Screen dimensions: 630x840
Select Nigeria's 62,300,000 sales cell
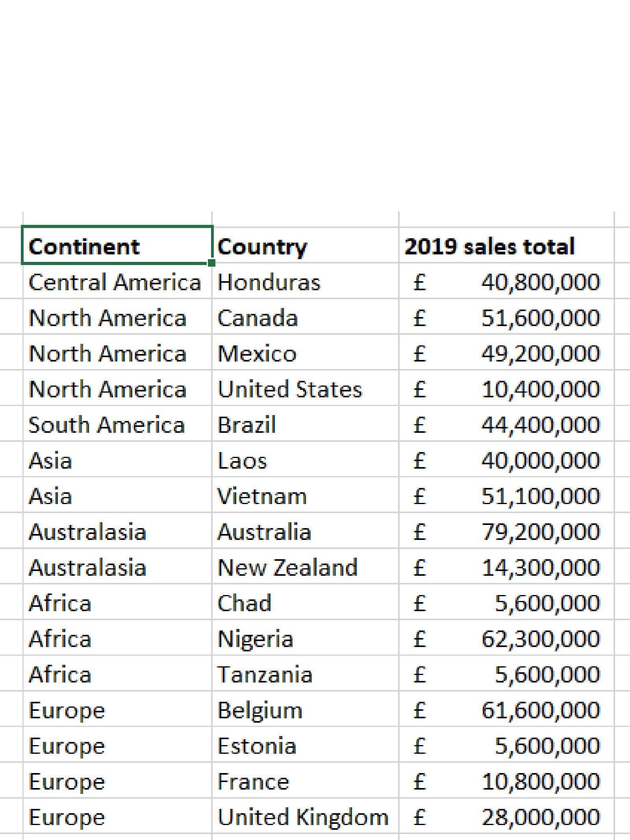click(506, 639)
